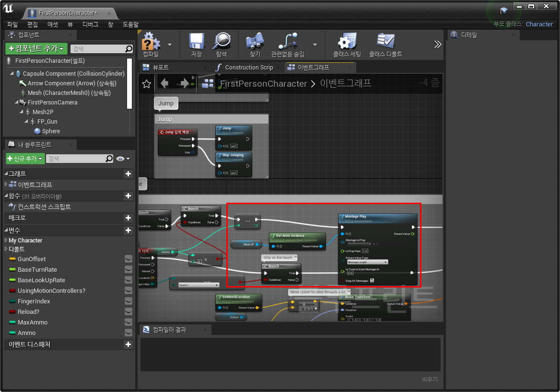The image size is (560, 392).
Task: Click the My Blueprint search magnifier icon
Action: point(109,159)
